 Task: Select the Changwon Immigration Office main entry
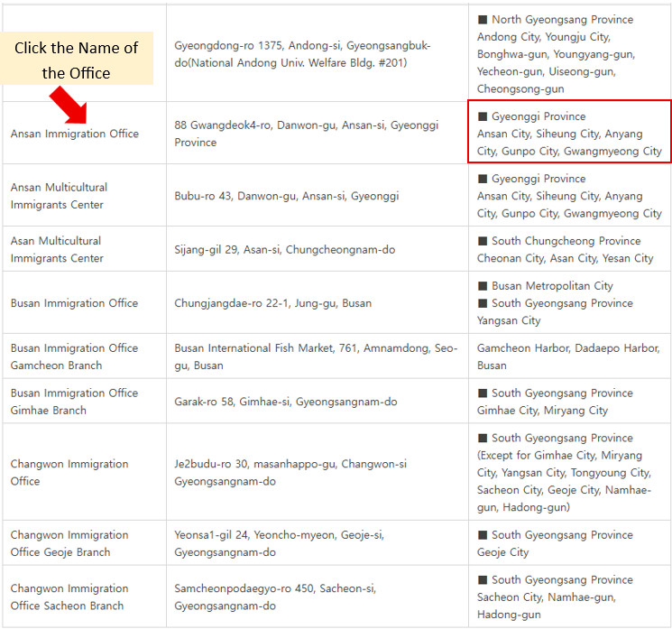[x=69, y=472]
